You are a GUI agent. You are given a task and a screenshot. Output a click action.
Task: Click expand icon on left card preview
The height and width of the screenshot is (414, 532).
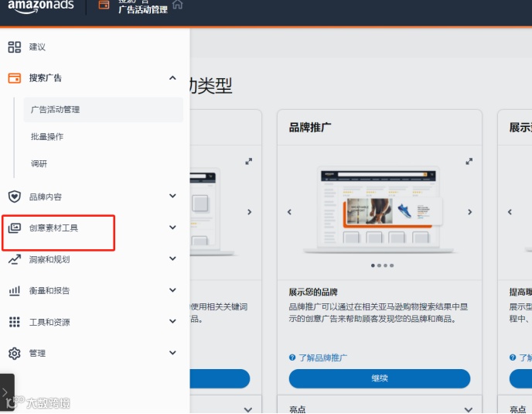pyautogui.click(x=249, y=161)
